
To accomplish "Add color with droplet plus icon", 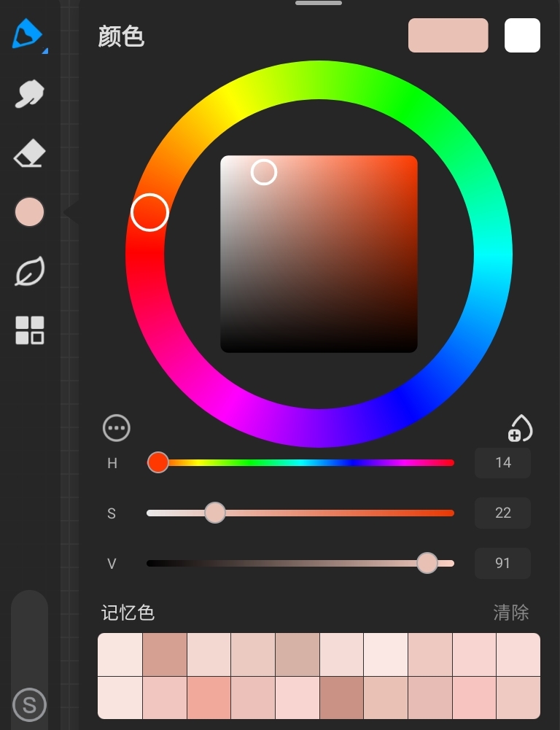I will (x=520, y=428).
